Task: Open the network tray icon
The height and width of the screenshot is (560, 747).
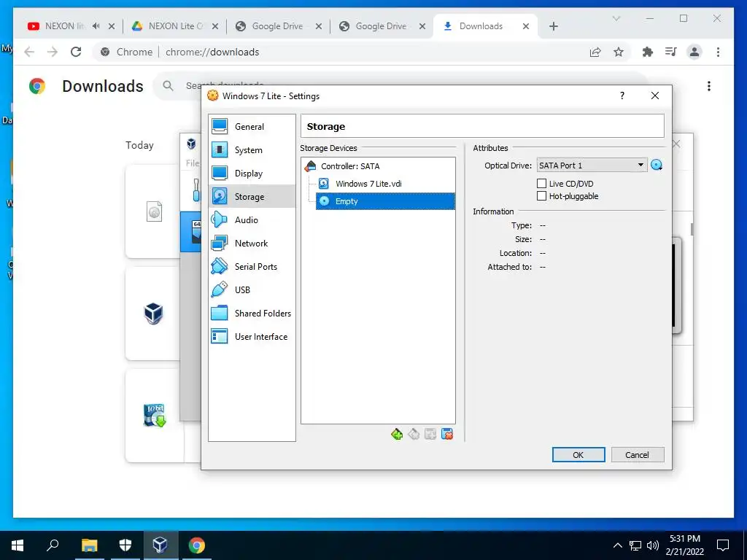Action: [635, 545]
